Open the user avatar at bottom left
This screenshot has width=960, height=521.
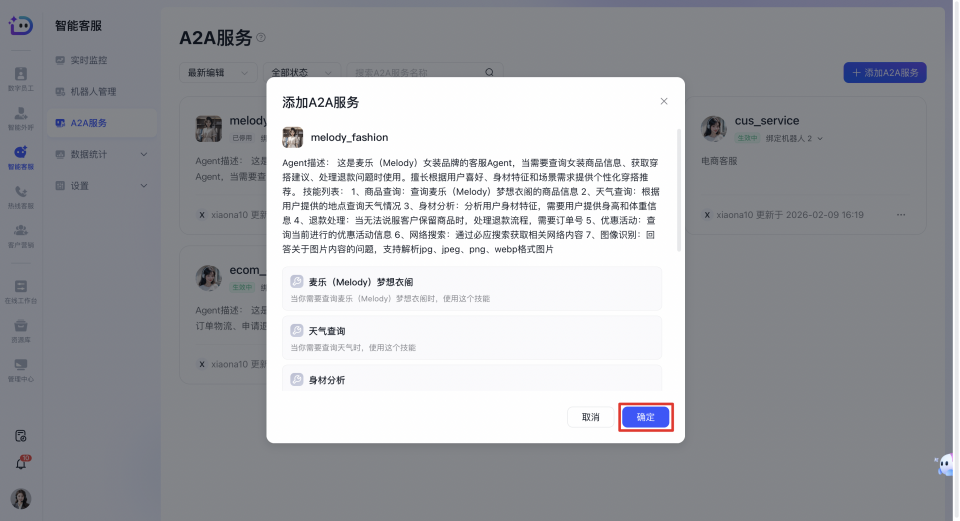pos(20,498)
